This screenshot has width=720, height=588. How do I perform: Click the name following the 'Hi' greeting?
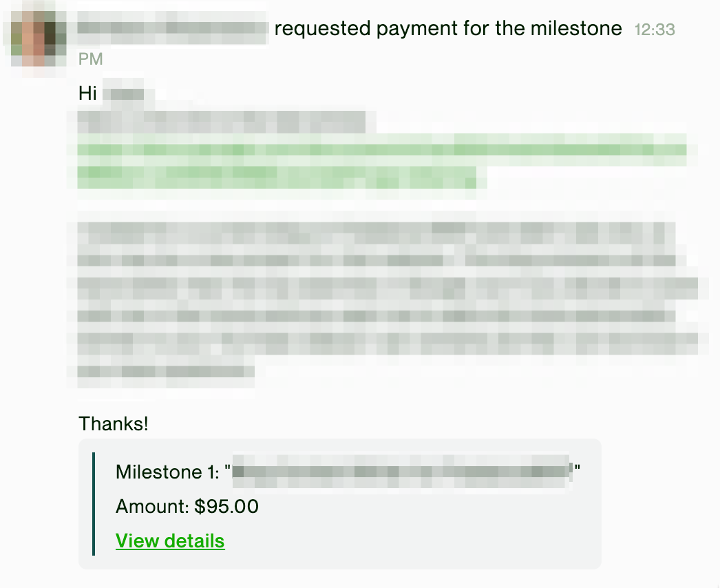tap(127, 92)
